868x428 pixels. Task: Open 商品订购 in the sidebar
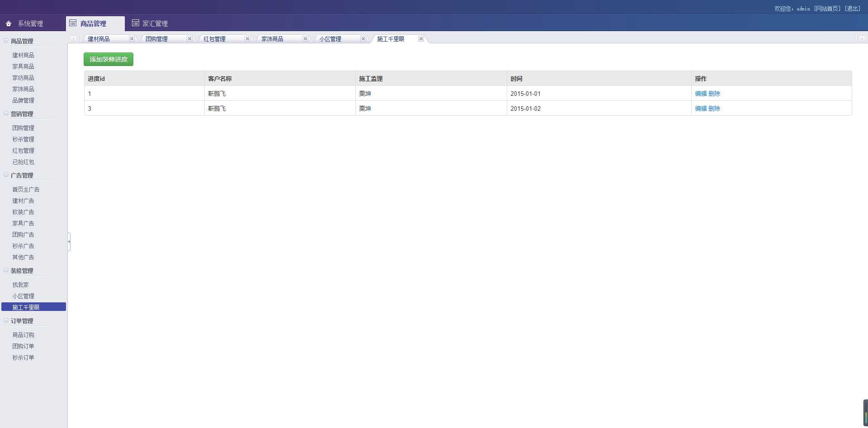pos(23,335)
